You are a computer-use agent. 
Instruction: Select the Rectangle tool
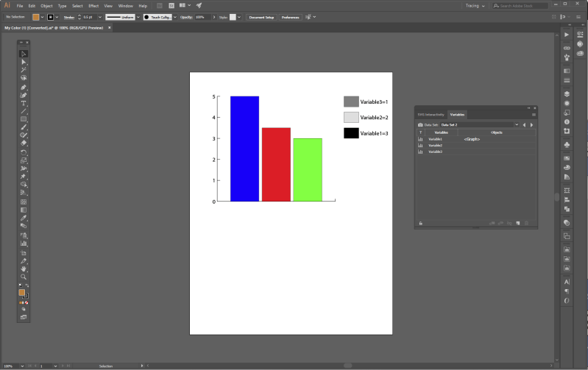(x=24, y=119)
